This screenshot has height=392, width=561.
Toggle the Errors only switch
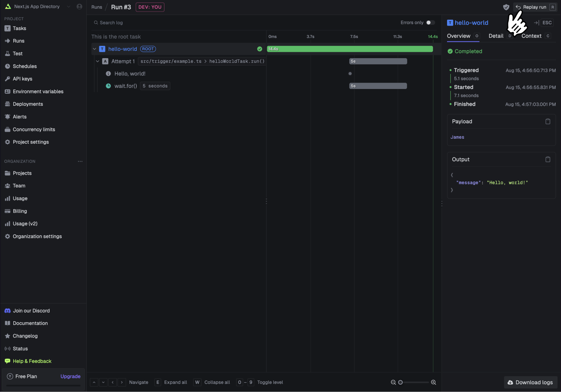click(x=431, y=22)
